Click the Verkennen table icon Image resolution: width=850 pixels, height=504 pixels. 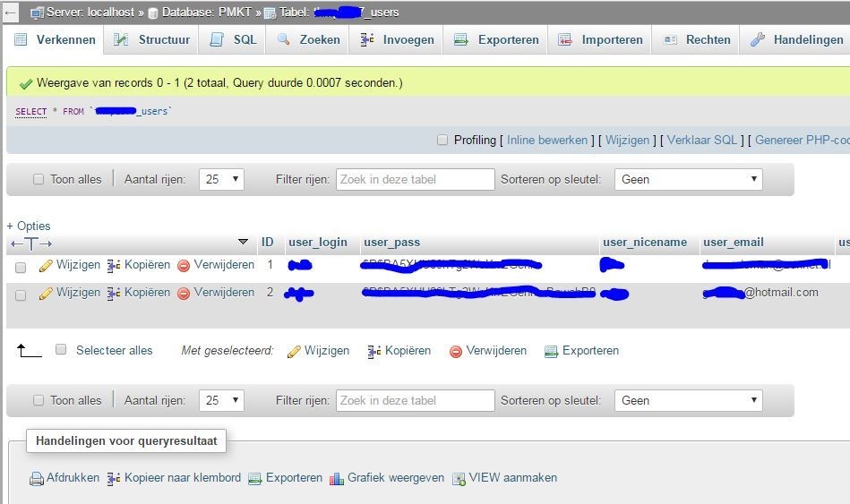21,39
